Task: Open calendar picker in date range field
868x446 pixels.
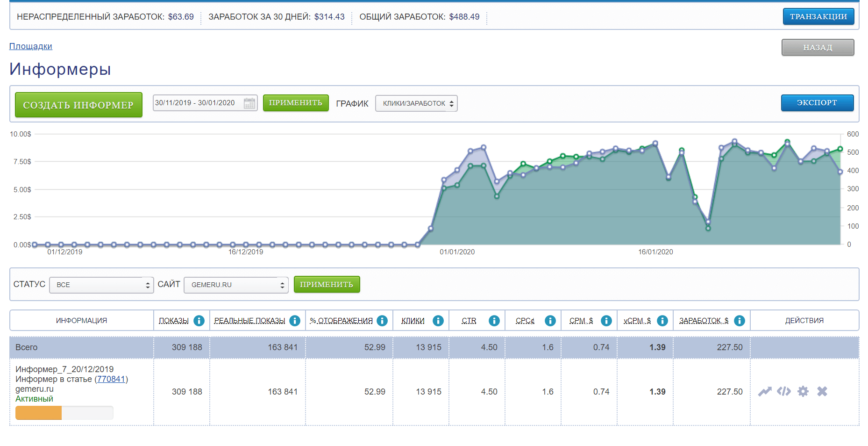Action: pyautogui.click(x=249, y=103)
